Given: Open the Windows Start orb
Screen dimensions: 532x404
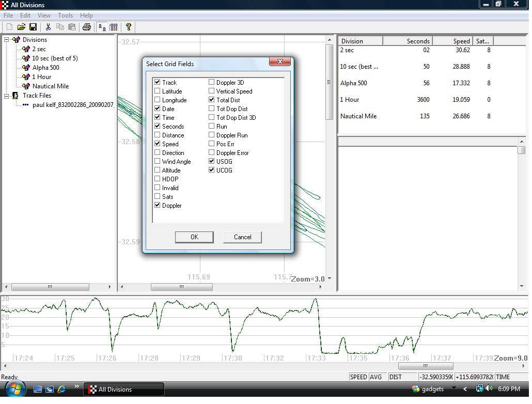Looking at the screenshot, I should pos(14,389).
